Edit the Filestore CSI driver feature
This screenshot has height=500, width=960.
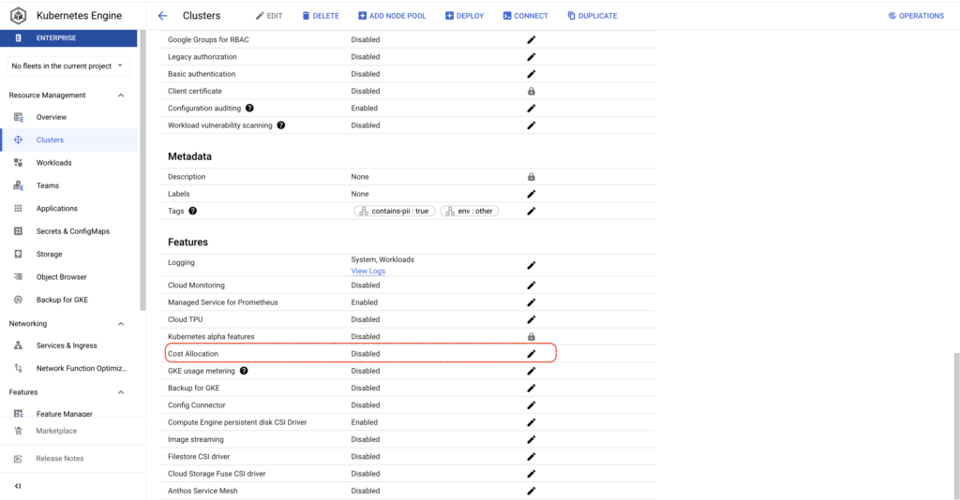pos(531,457)
